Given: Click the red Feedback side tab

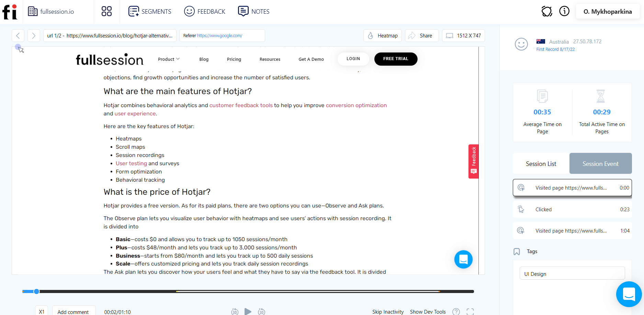Looking at the screenshot, I should click(474, 161).
